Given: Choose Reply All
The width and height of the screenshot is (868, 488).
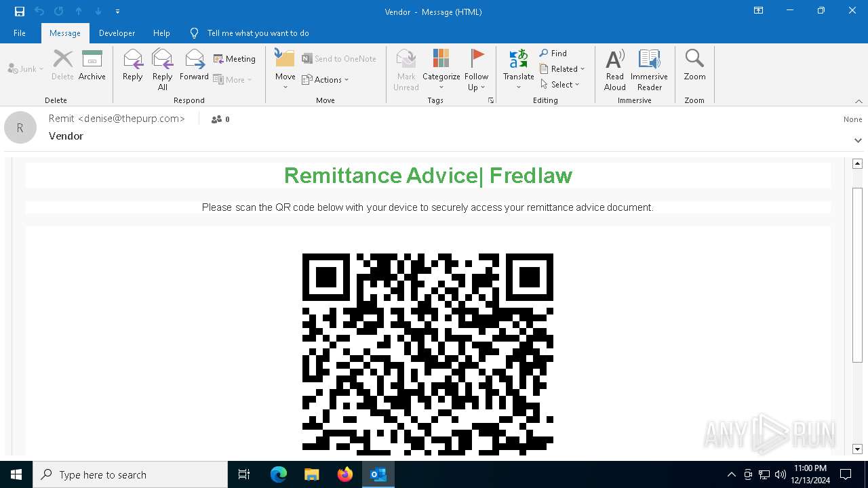Looking at the screenshot, I should click(163, 69).
